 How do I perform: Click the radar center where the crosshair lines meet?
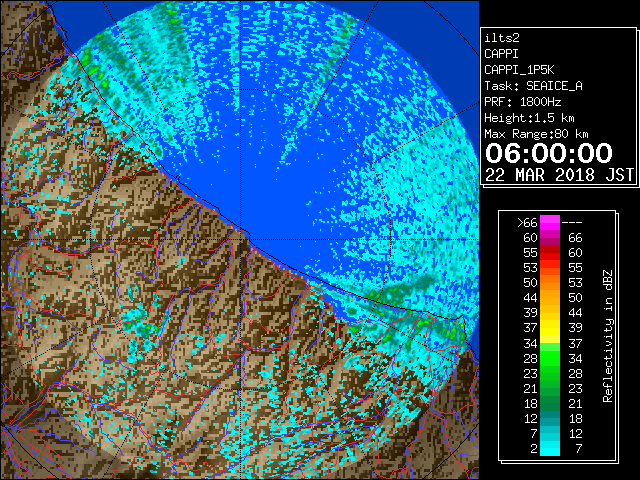[240, 240]
